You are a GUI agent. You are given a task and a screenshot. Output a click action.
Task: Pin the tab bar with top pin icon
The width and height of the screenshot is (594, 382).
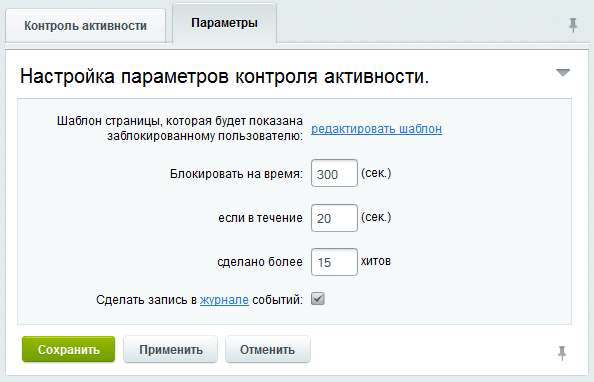[573, 25]
